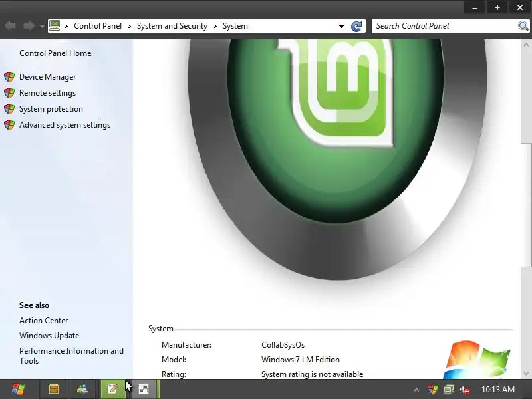Show hidden tray icons arrow
This screenshot has height=399, width=532.
pyautogui.click(x=417, y=390)
